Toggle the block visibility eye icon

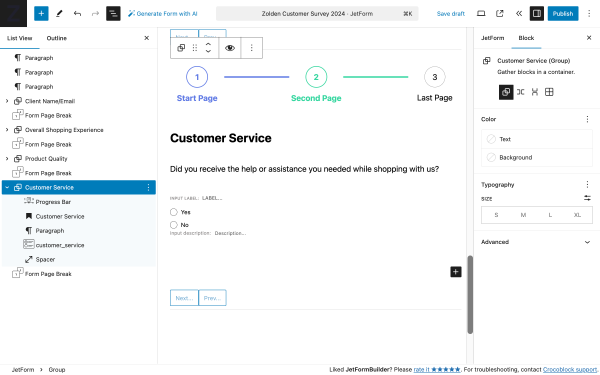tap(230, 48)
